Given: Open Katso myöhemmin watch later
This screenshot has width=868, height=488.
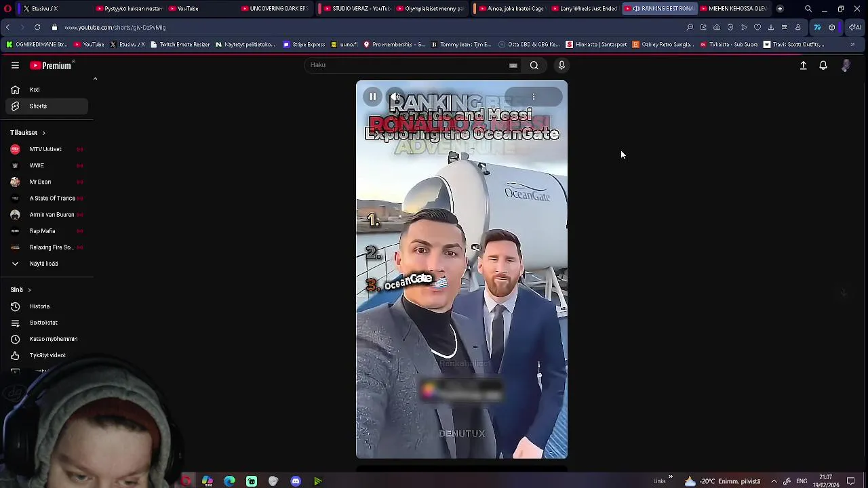Looking at the screenshot, I should tap(47, 339).
